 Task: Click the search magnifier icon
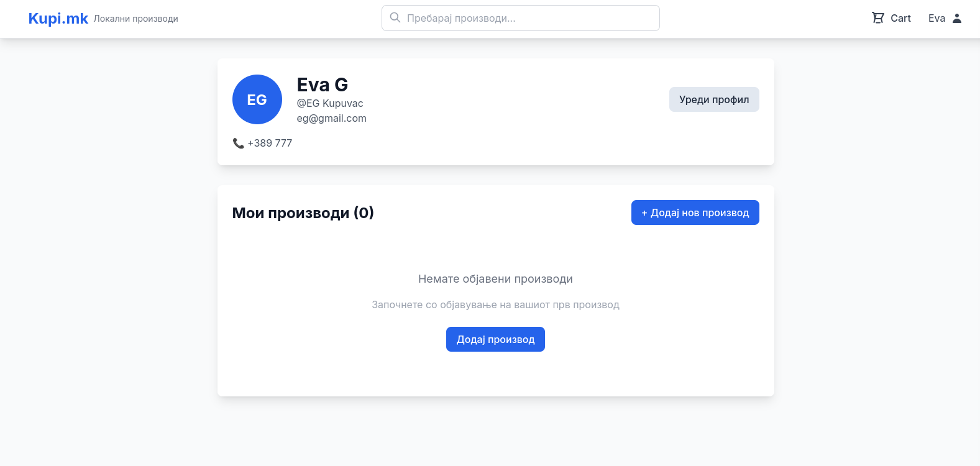click(x=395, y=17)
